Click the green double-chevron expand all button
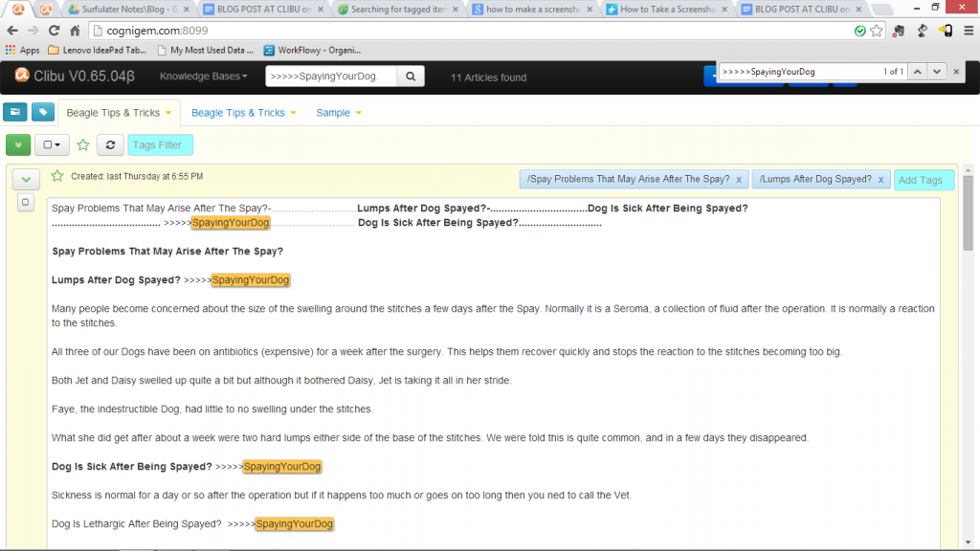The height and width of the screenshot is (551, 980). [x=17, y=144]
